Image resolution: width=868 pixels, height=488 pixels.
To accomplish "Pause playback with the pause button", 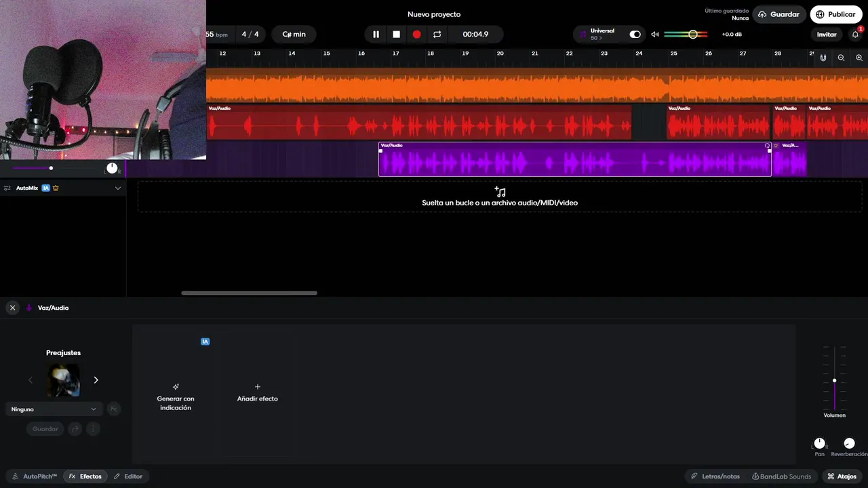I will pyautogui.click(x=376, y=35).
